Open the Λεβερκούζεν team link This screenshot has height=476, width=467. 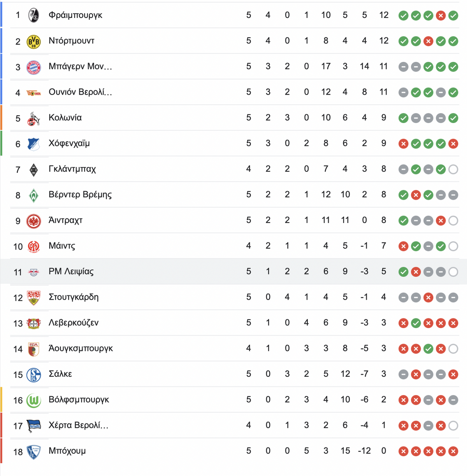coord(74,323)
